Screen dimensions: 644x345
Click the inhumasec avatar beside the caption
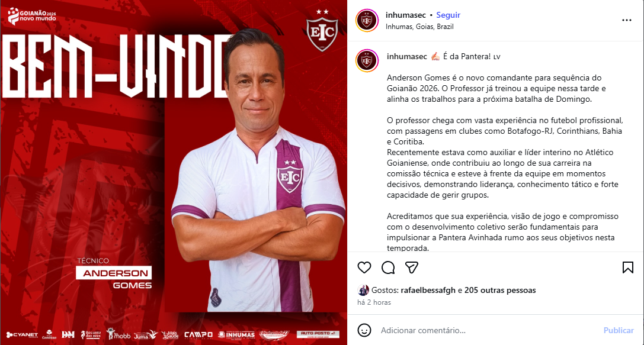pos(367,61)
